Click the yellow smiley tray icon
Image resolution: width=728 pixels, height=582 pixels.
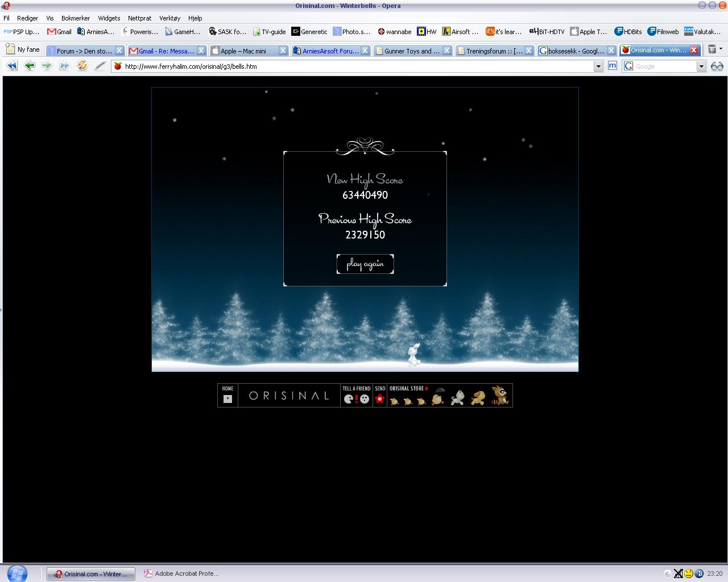click(688, 573)
